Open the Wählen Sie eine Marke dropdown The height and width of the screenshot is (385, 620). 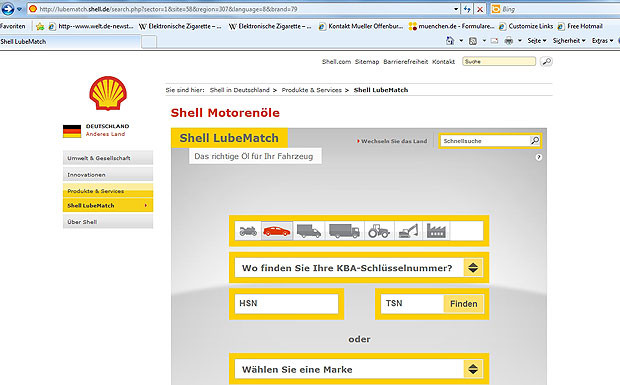tap(473, 369)
